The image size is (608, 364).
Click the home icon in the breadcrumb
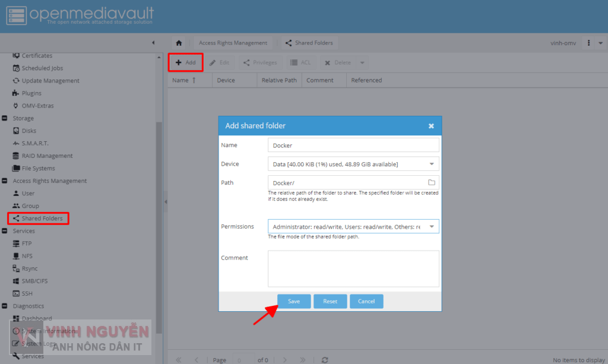178,43
